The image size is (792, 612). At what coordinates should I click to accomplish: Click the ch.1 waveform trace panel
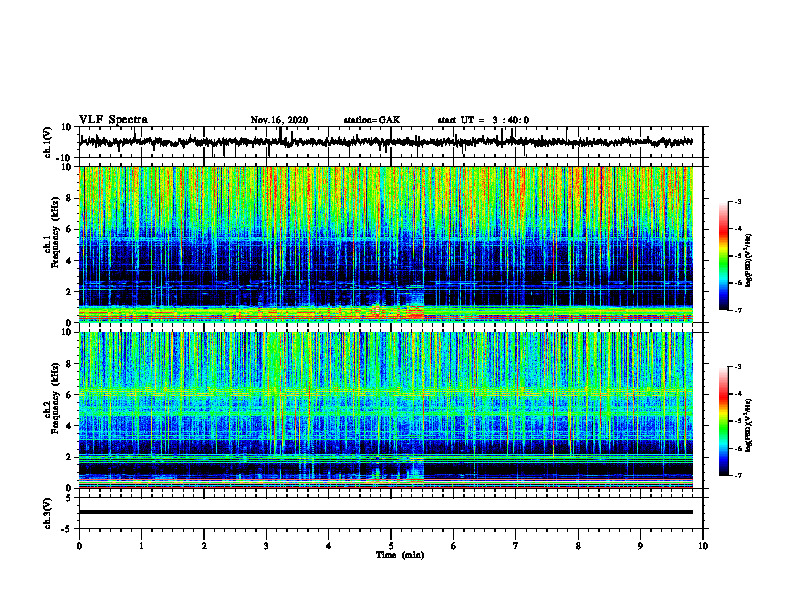[x=391, y=142]
